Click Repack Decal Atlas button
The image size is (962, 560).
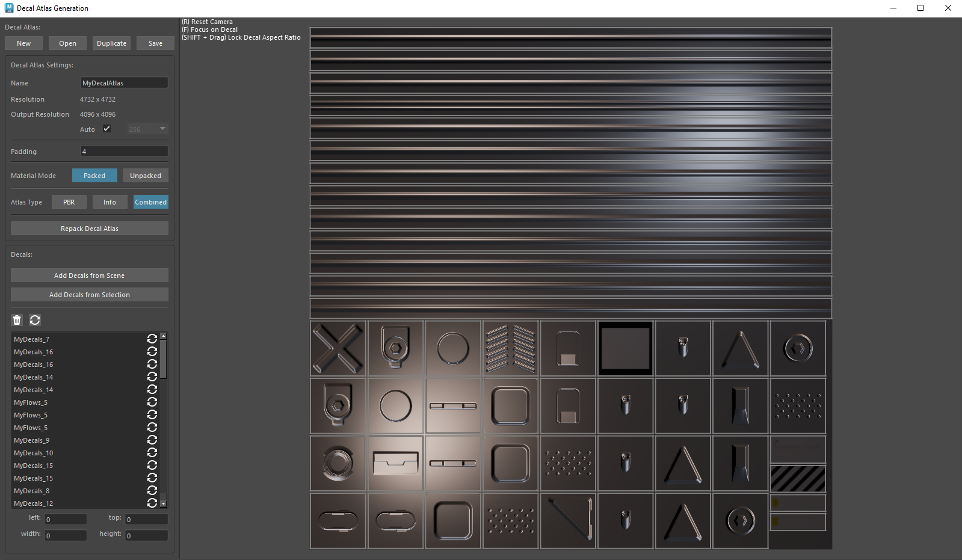coord(90,229)
